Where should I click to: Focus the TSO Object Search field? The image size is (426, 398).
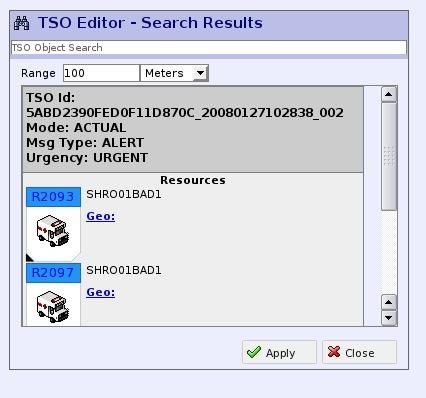(209, 48)
